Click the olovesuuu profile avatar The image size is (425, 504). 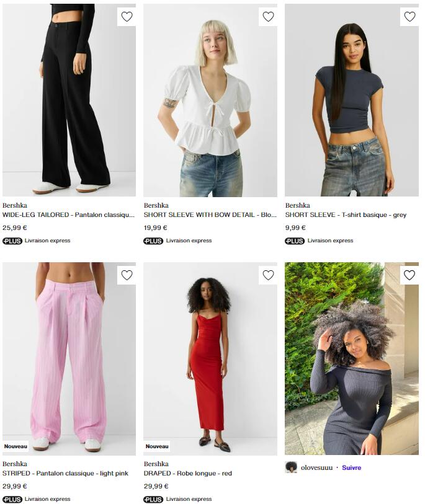click(x=291, y=467)
